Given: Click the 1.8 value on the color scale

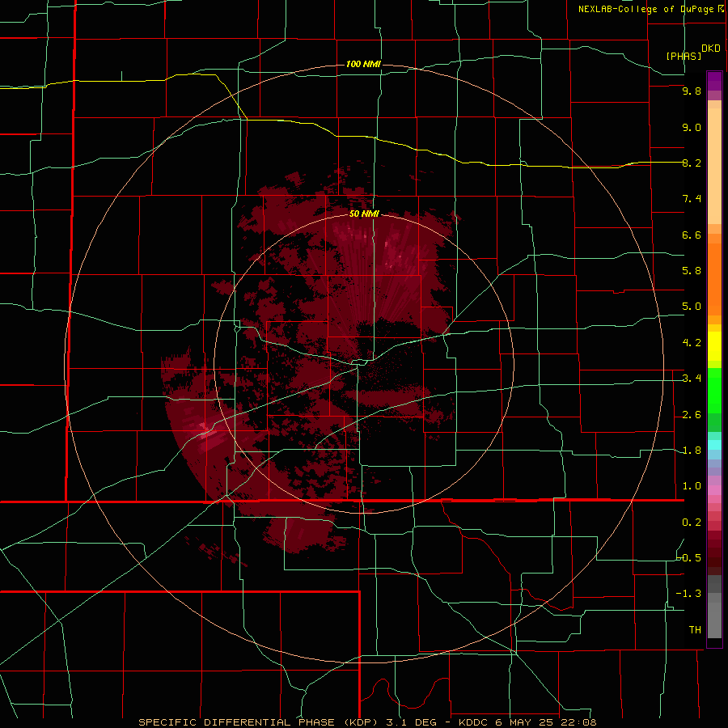Looking at the screenshot, I should 692,451.
